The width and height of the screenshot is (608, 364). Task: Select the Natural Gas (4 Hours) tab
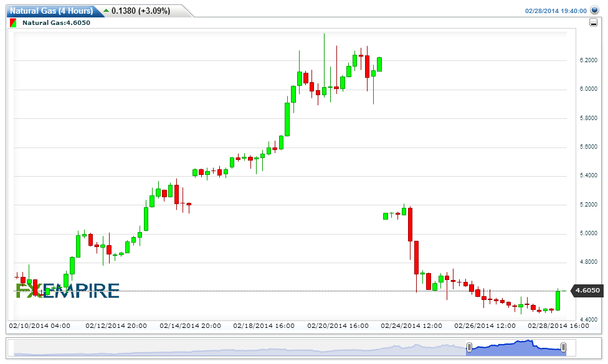click(51, 11)
